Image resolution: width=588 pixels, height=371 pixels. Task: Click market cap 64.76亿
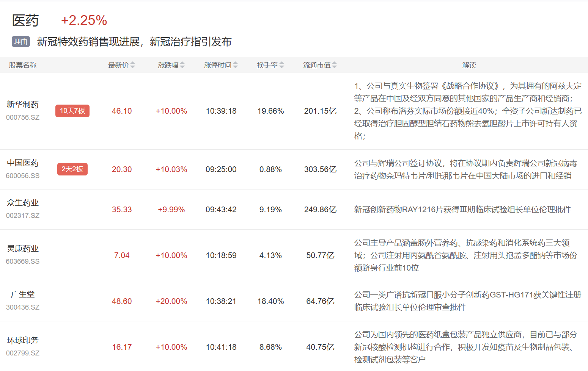tap(320, 301)
